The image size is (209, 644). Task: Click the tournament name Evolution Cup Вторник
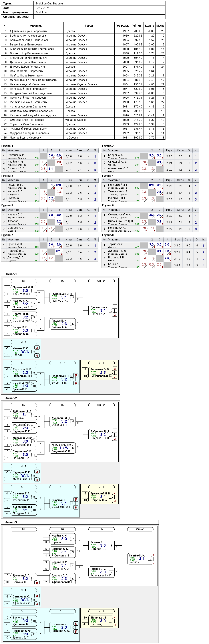(x=49, y=4)
